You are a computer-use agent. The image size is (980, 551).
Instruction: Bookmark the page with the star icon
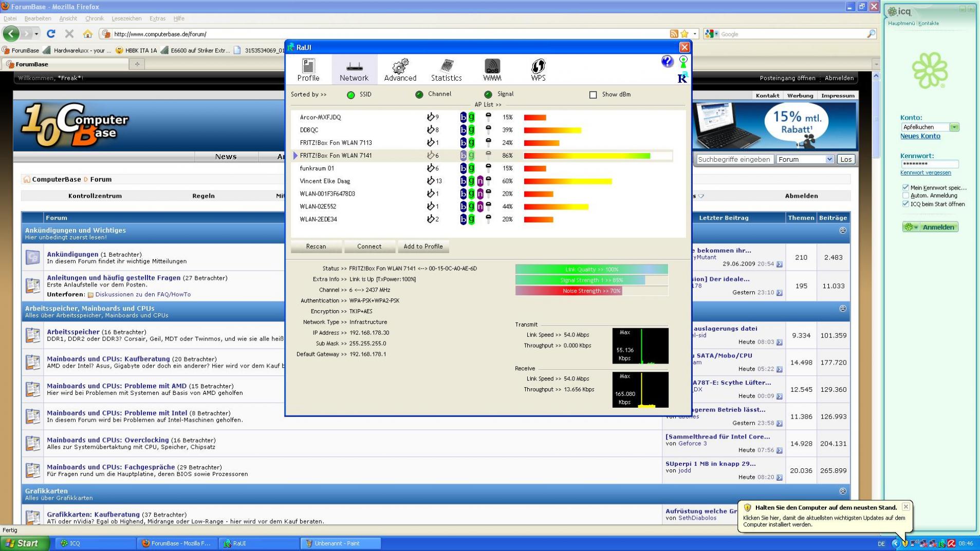pyautogui.click(x=685, y=34)
